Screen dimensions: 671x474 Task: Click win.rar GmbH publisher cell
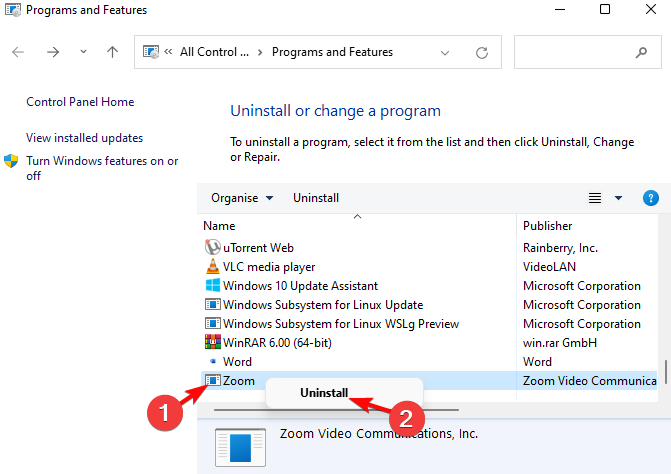point(560,343)
